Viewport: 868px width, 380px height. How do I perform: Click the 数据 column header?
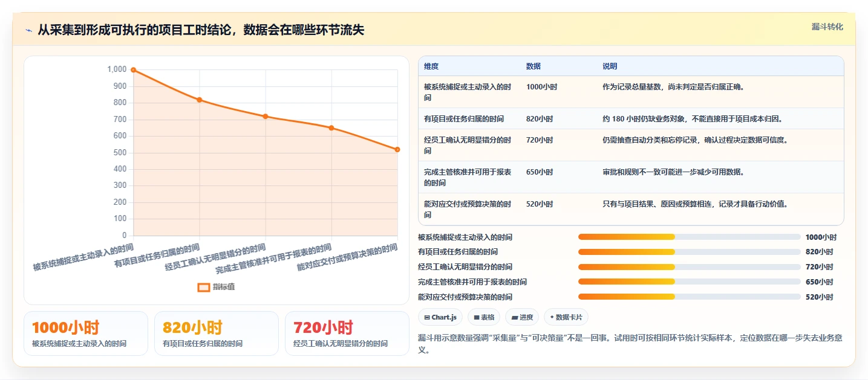click(534, 66)
